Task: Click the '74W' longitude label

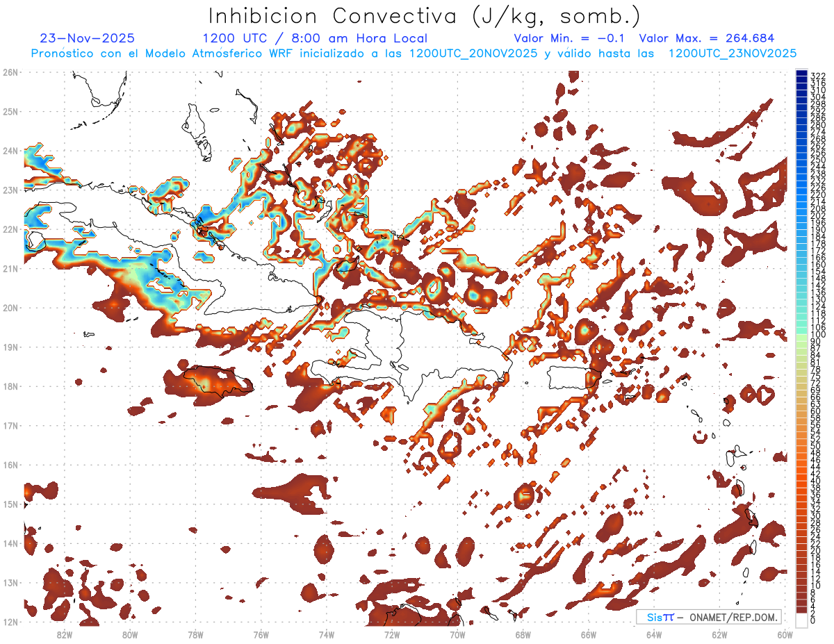Action: [326, 634]
